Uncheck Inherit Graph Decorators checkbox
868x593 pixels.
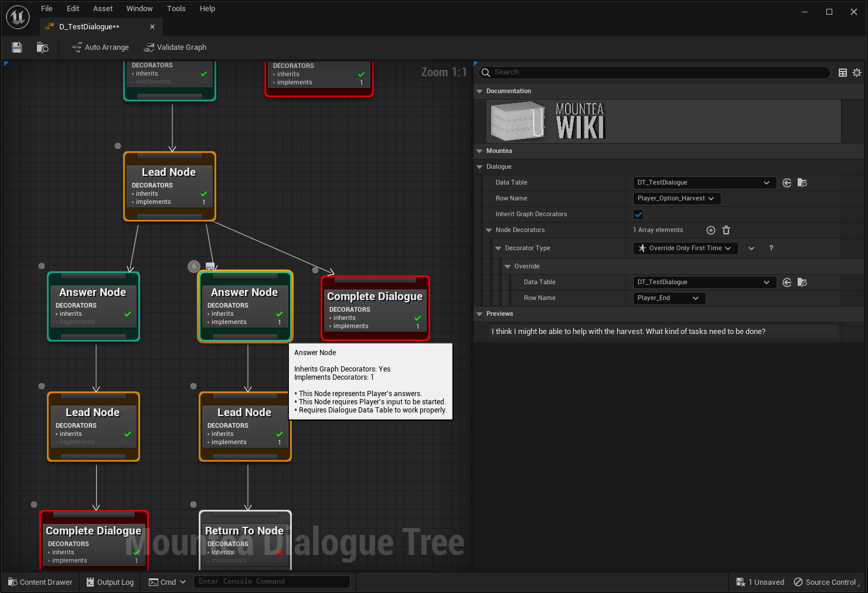(x=638, y=214)
